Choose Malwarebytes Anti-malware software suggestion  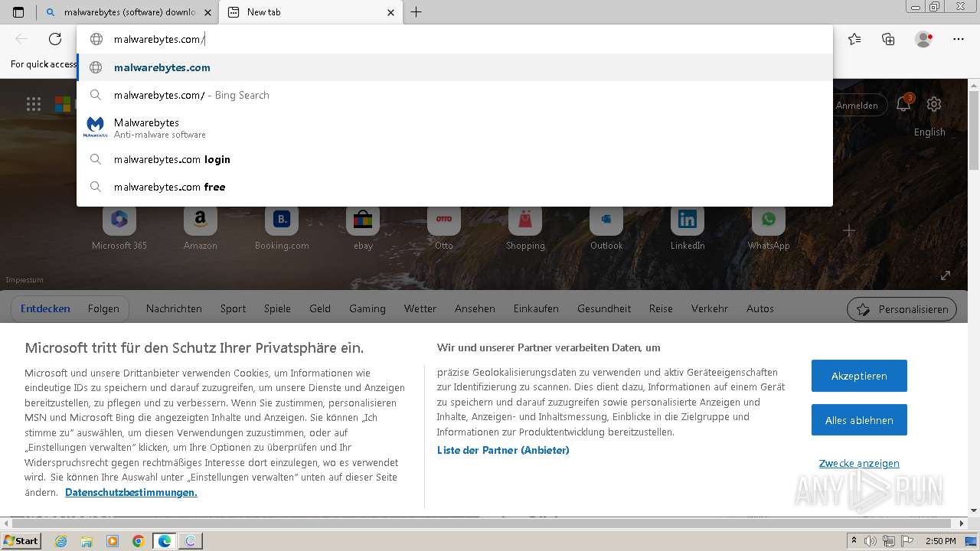click(455, 127)
